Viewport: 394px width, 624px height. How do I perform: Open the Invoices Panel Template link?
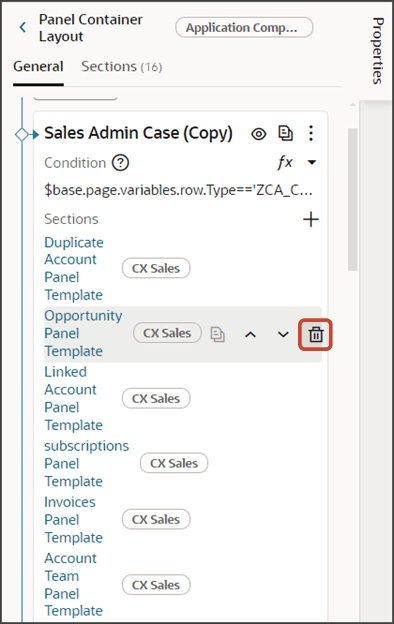coord(74,520)
